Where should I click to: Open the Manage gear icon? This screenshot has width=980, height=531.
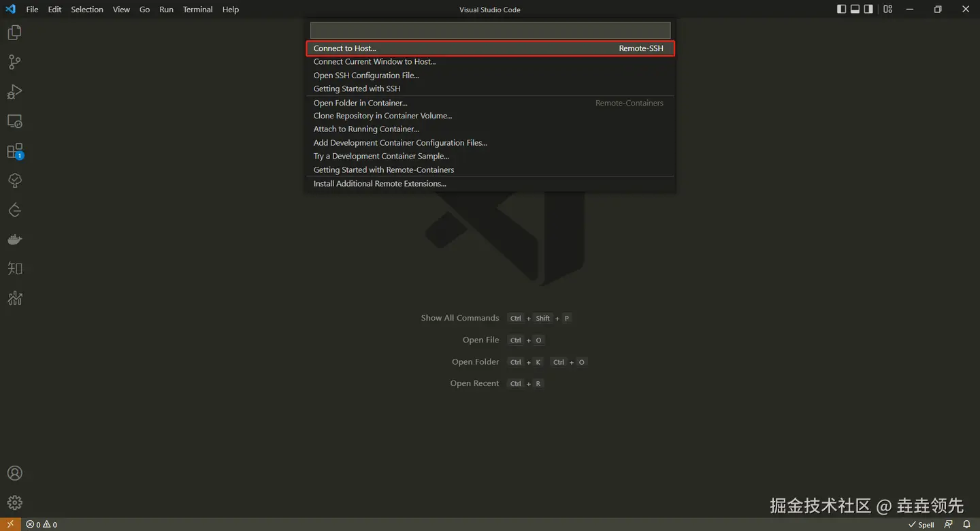tap(14, 503)
